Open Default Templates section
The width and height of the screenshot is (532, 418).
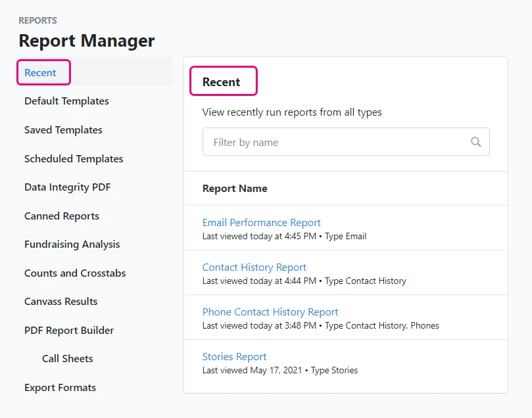point(66,101)
